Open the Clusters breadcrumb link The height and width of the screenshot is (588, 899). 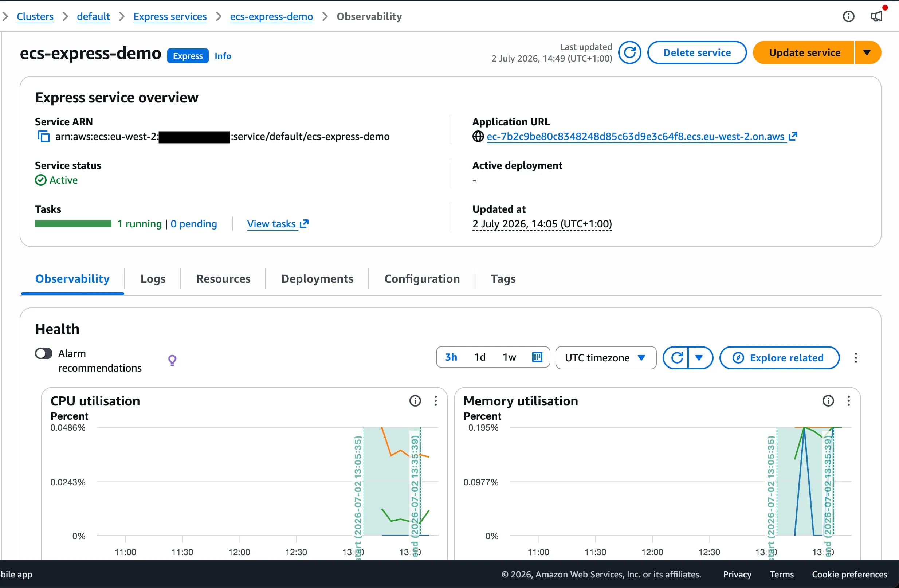click(35, 16)
